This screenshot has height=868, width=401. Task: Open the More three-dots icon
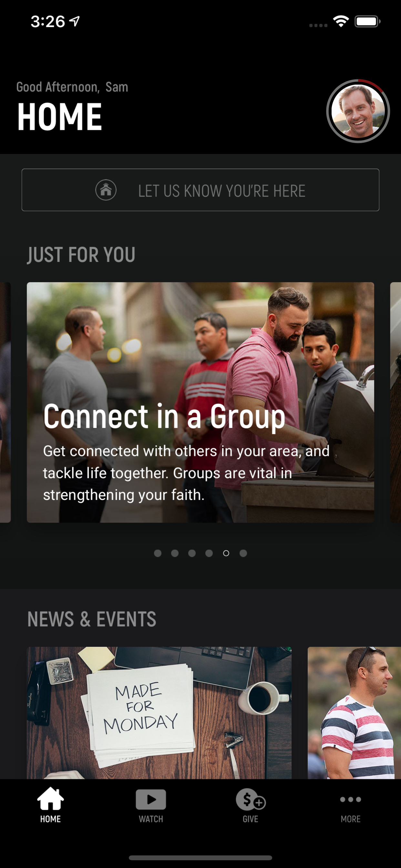(x=350, y=799)
